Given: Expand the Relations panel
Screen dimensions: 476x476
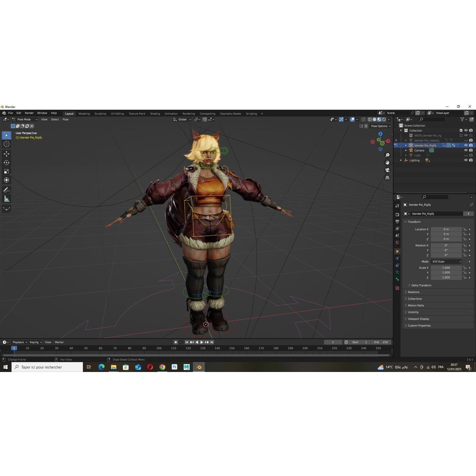Looking at the screenshot, I should click(x=413, y=292).
